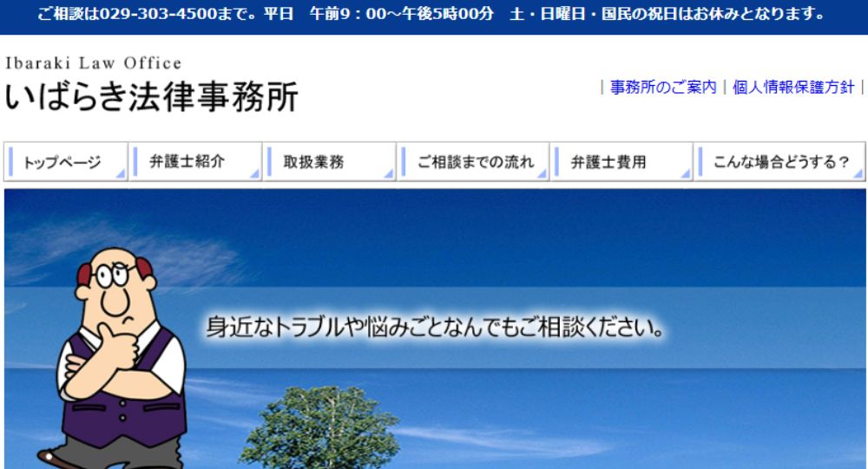Click the corner arrow on 取扱業務 button
This screenshot has height=469, width=868.
tap(389, 175)
